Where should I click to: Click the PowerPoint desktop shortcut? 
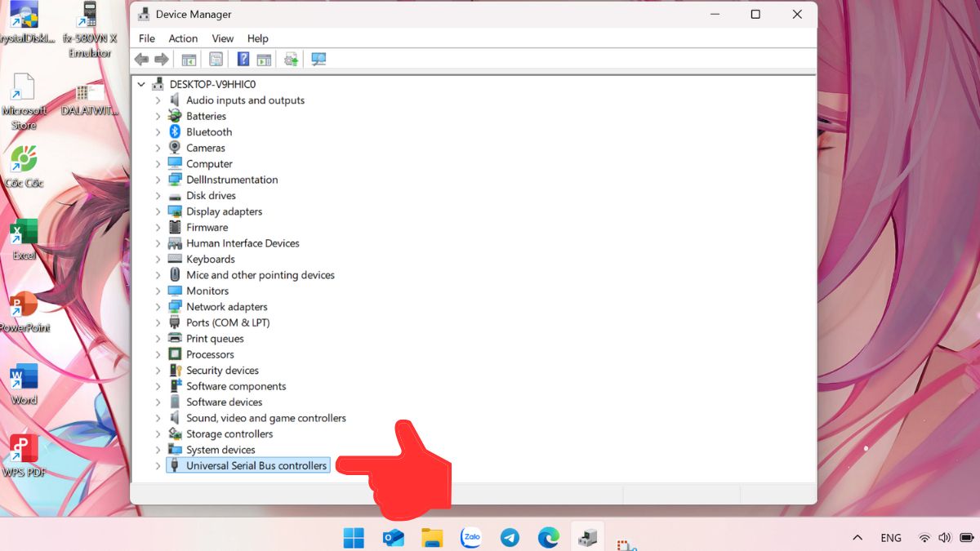24,312
